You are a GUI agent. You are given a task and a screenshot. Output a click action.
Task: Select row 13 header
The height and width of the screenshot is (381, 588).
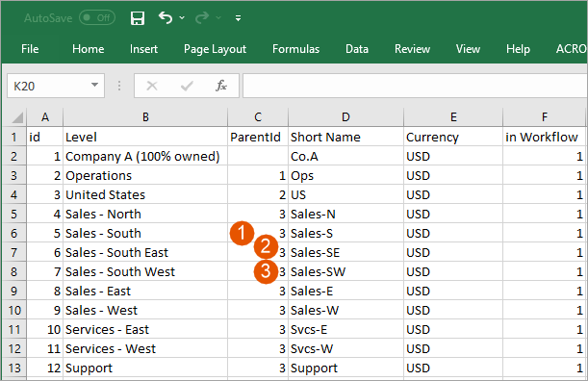[14, 368]
